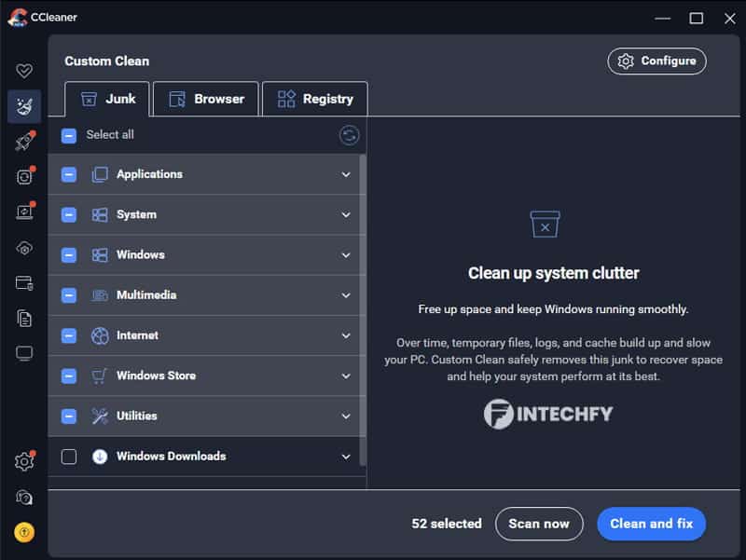Viewport: 746px width, 560px height.
Task: Toggle the System checkbox
Action: tap(69, 215)
